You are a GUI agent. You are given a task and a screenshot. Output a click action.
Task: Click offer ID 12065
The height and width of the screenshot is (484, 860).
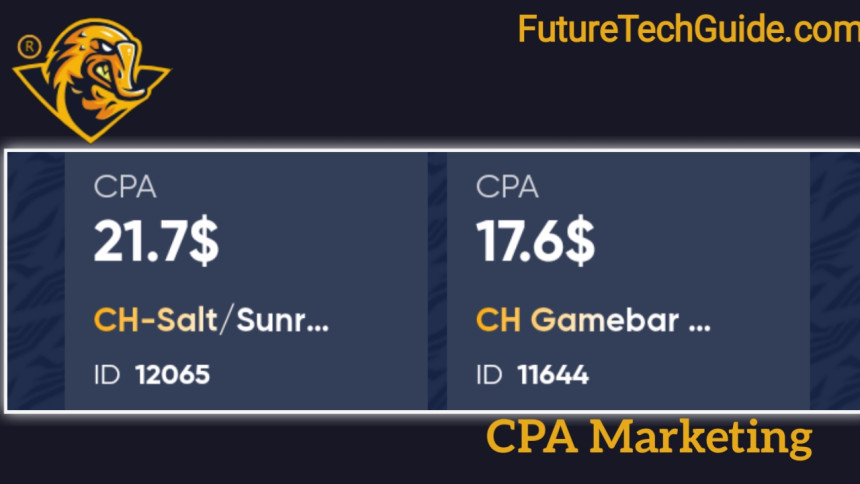pyautogui.click(x=172, y=375)
